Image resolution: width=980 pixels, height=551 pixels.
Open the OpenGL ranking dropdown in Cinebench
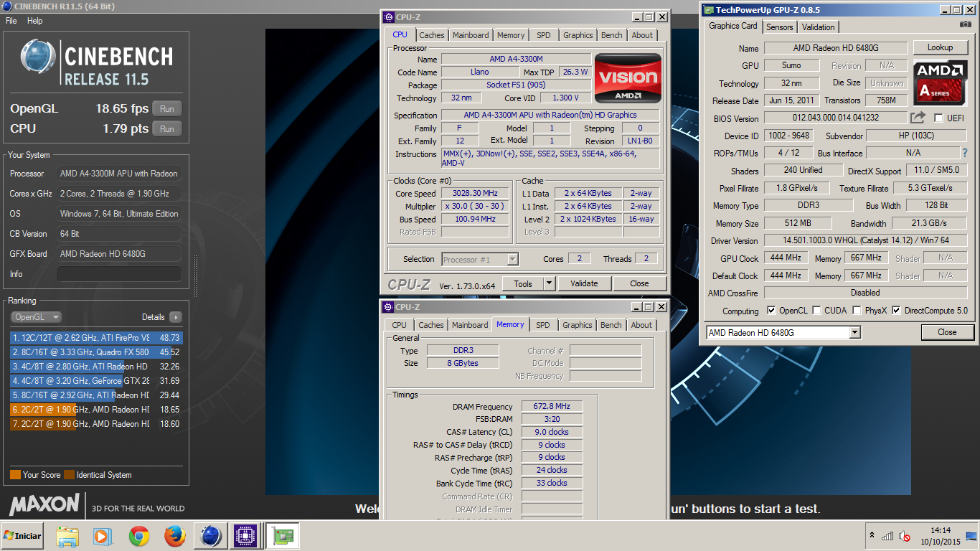(x=36, y=317)
